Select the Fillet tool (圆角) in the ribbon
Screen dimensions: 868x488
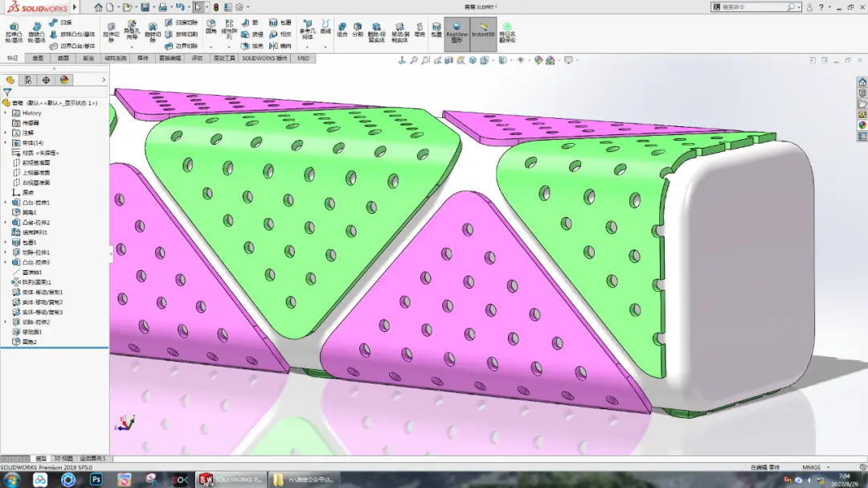[x=211, y=27]
